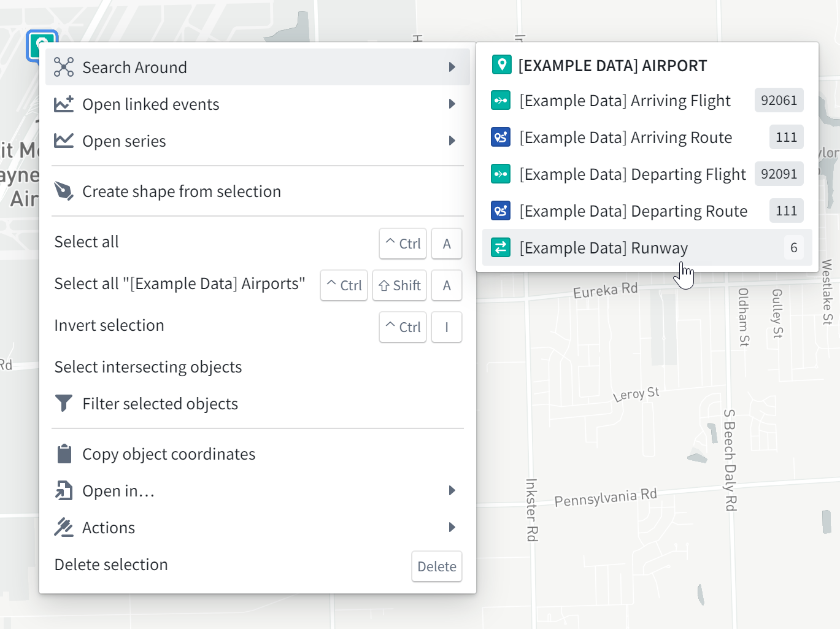840x629 pixels.
Task: Select [Example Data] Arriving Route
Action: coord(647,137)
